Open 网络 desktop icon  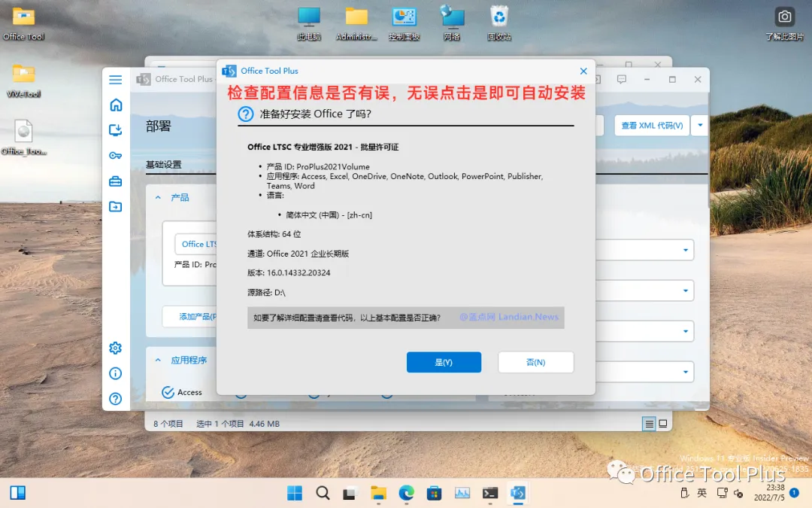[452, 24]
